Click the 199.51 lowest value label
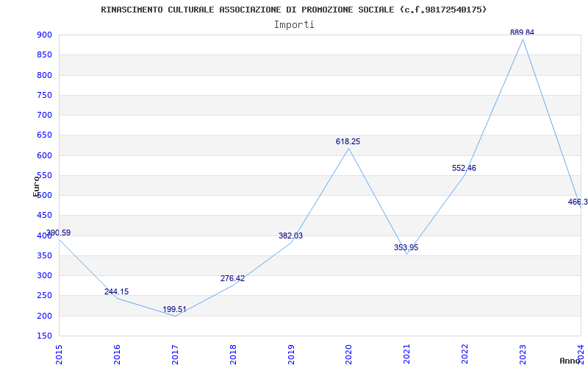588x368 pixels. tap(174, 309)
